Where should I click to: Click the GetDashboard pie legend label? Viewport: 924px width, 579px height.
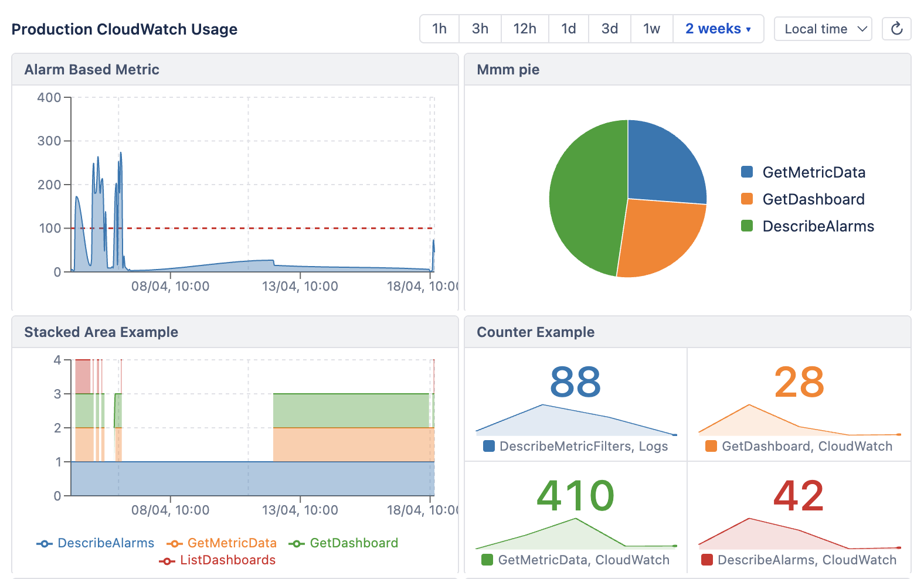813,199
